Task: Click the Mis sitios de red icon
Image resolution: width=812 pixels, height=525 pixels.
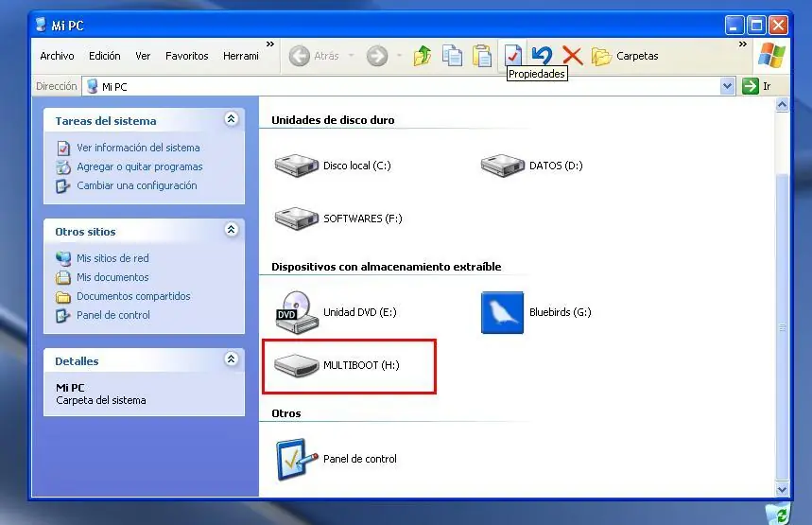Action: (x=63, y=258)
